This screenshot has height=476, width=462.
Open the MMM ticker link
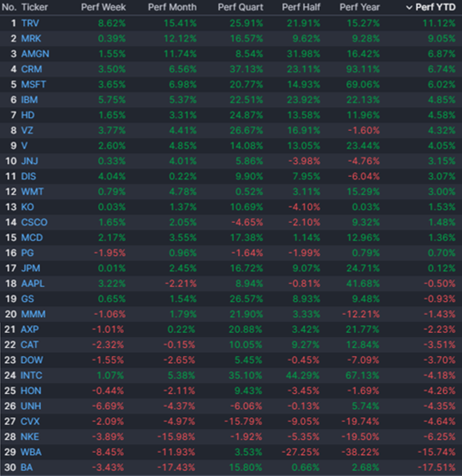[x=33, y=314]
